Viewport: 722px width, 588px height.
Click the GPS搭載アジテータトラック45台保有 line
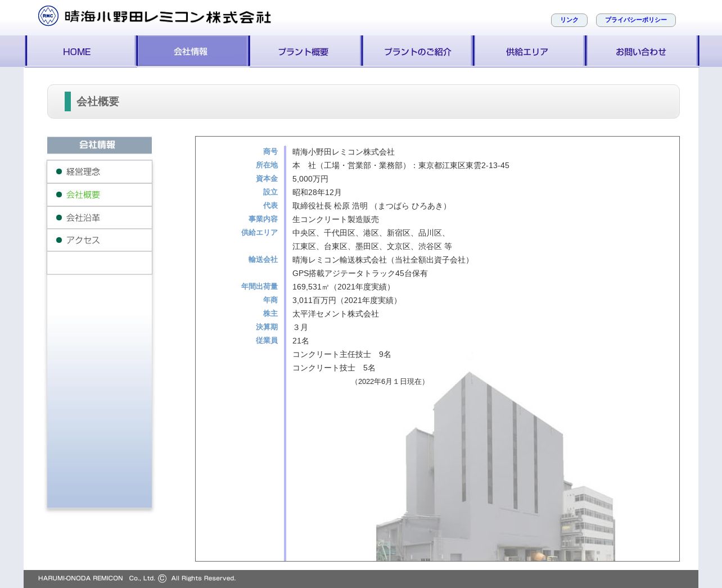pyautogui.click(x=360, y=274)
